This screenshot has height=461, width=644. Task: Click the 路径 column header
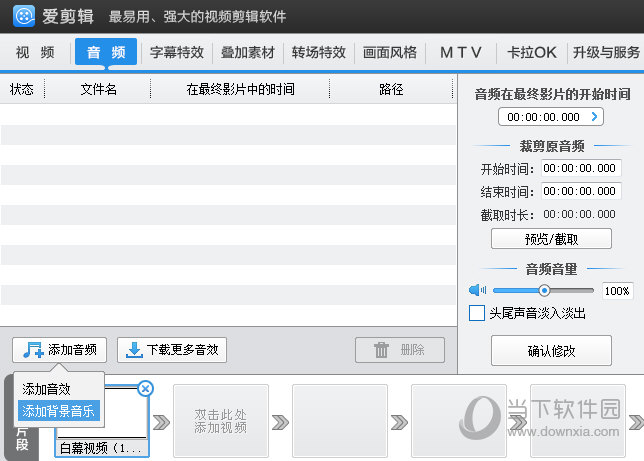391,89
